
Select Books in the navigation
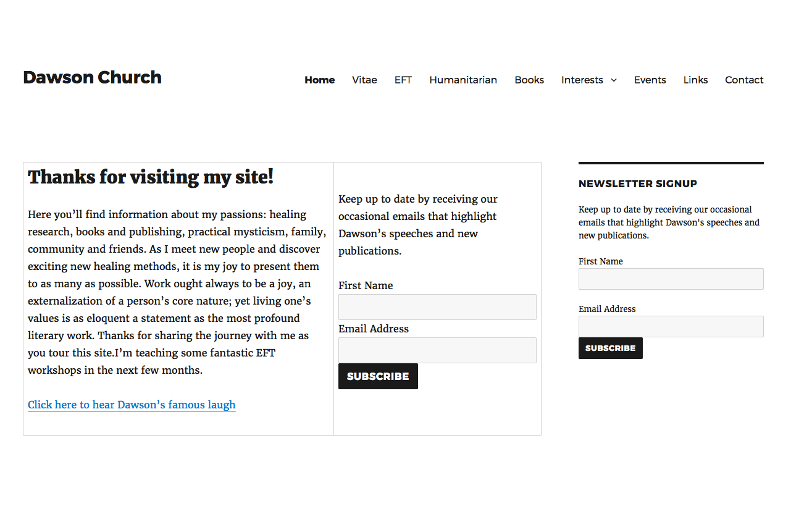coord(529,80)
